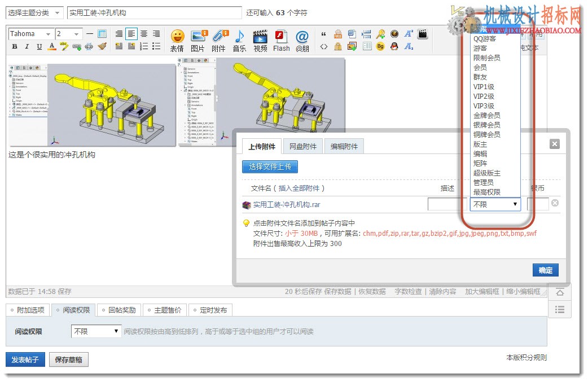Image resolution: width=588 pixels, height=382 pixels.
Task: Open the 选择主题分类 dropdown
Action: 34,13
